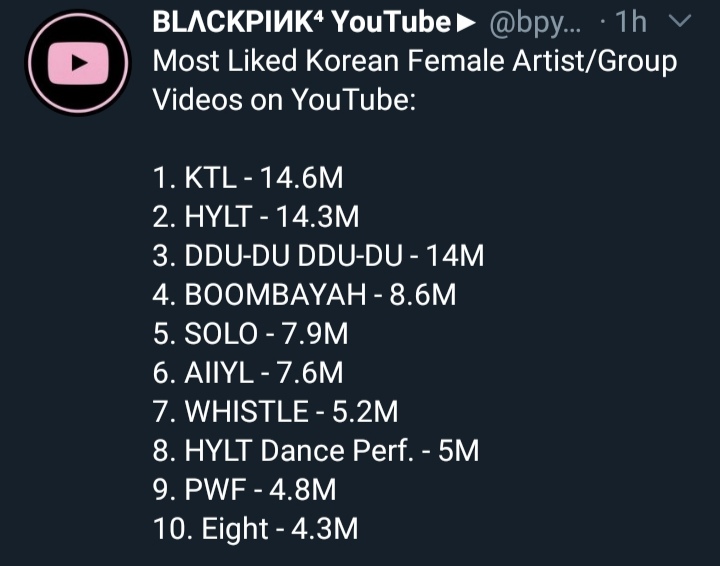The width and height of the screenshot is (720, 566).
Task: Tap the '10. Eight - 4.3M' line
Action: coord(255,529)
